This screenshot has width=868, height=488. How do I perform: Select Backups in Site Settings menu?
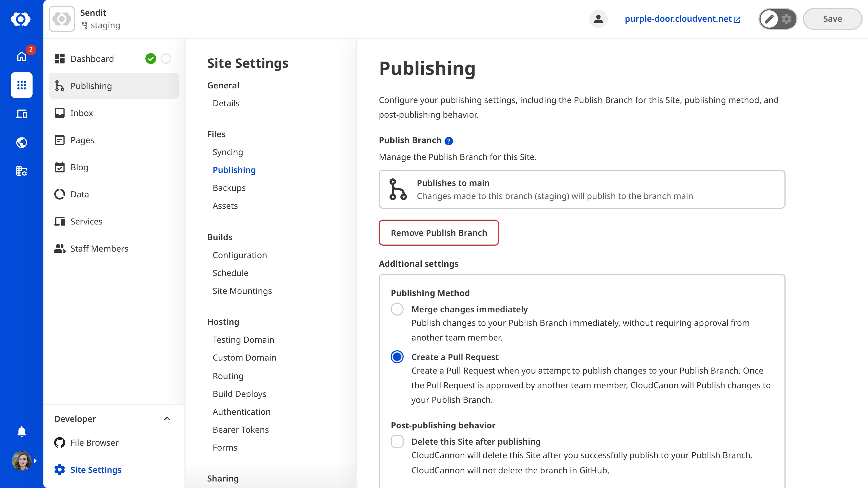(x=229, y=188)
